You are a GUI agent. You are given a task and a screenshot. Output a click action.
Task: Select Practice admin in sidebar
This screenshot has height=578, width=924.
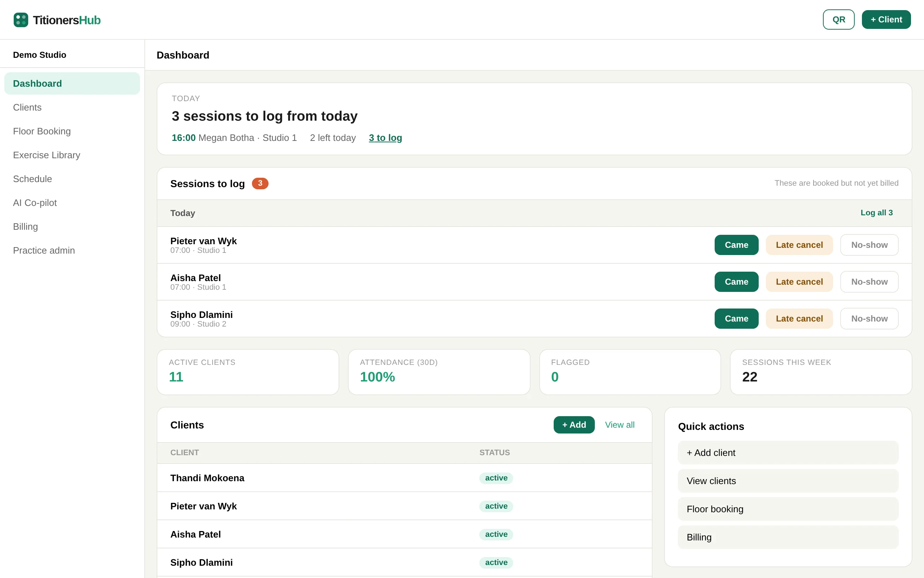(72, 250)
